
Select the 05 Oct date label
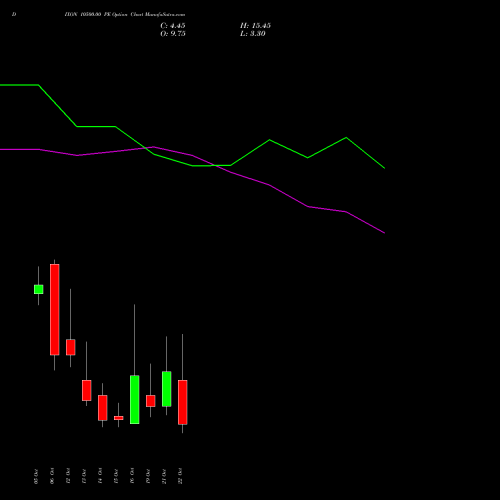(x=36, y=476)
